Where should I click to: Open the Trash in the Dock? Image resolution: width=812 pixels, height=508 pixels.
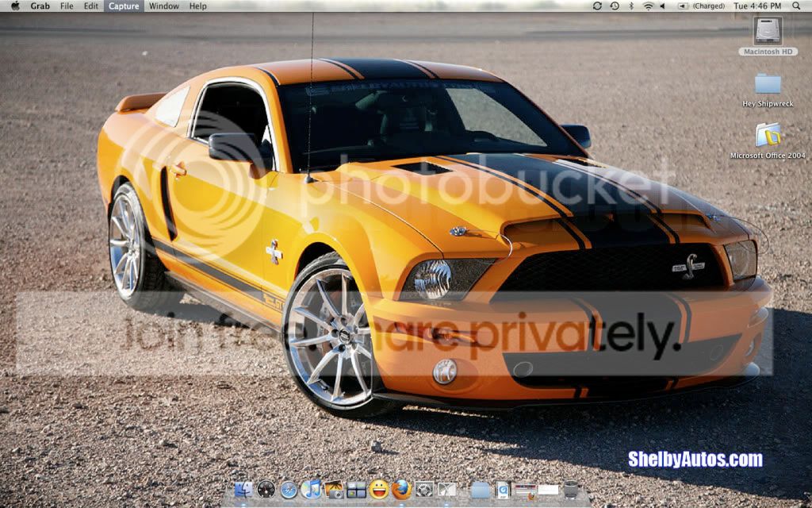click(570, 489)
